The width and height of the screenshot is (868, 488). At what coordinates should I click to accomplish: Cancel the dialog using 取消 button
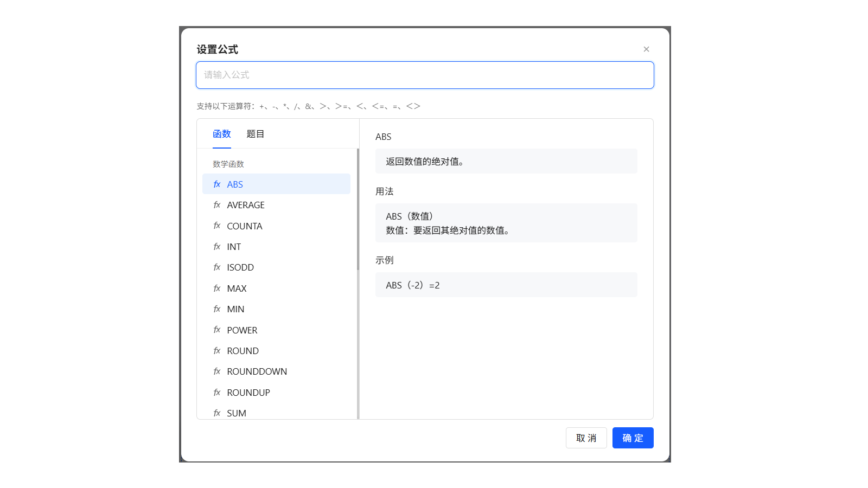(586, 438)
